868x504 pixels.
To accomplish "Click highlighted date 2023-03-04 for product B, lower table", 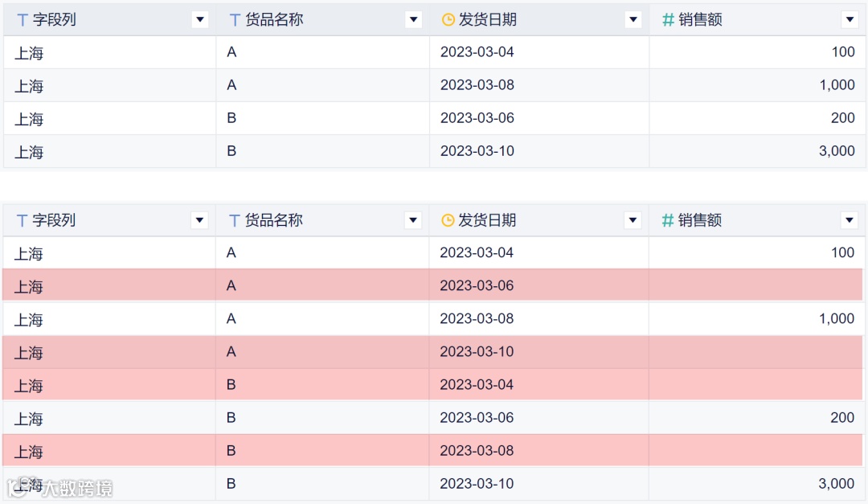I will tap(477, 384).
